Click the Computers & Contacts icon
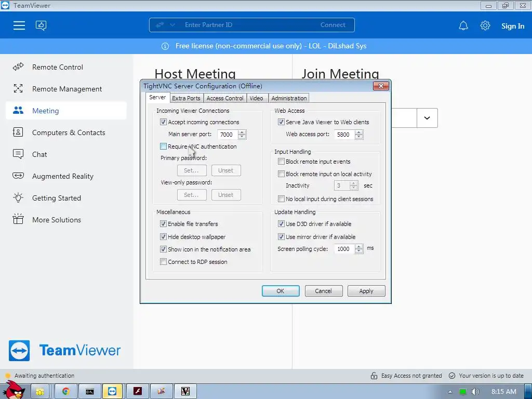The image size is (532, 399). [x=18, y=132]
